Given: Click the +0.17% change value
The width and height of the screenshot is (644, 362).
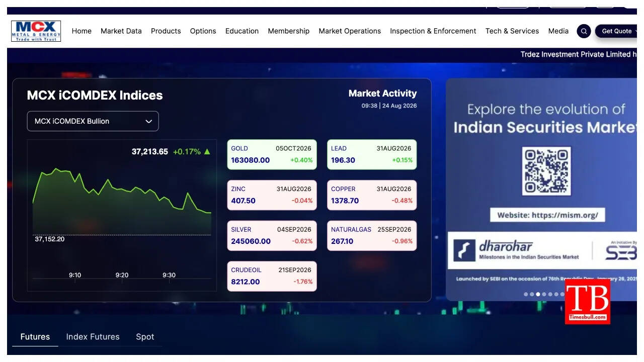Looking at the screenshot, I should tap(187, 151).
